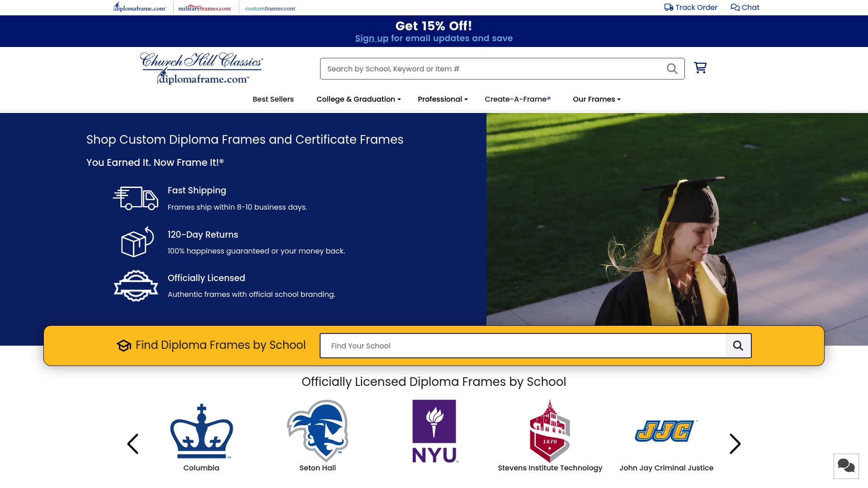This screenshot has height=488, width=868.
Task: Click the Get 15% Off! banner heading
Action: pos(434,26)
